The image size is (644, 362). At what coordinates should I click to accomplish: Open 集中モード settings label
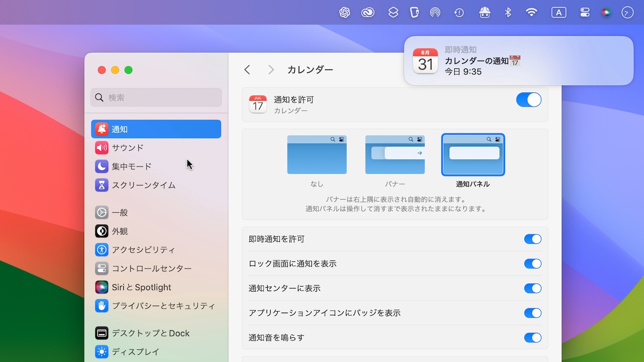point(132,166)
